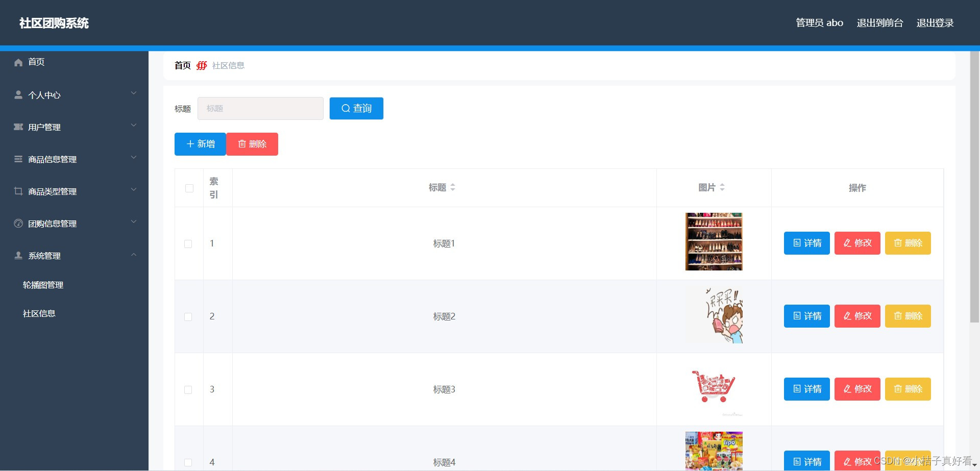Click the 社区团购系统 title logo
This screenshot has width=980, height=471.
click(x=54, y=23)
